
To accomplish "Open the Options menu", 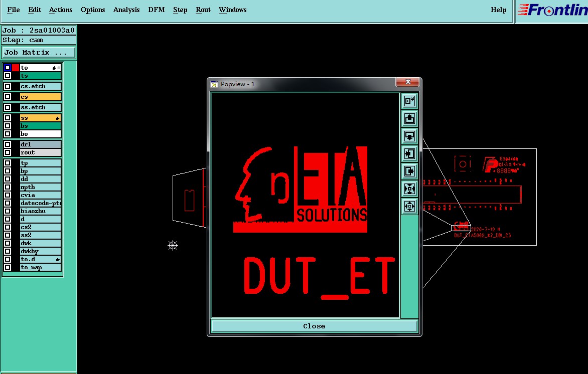I will pyautogui.click(x=93, y=10).
